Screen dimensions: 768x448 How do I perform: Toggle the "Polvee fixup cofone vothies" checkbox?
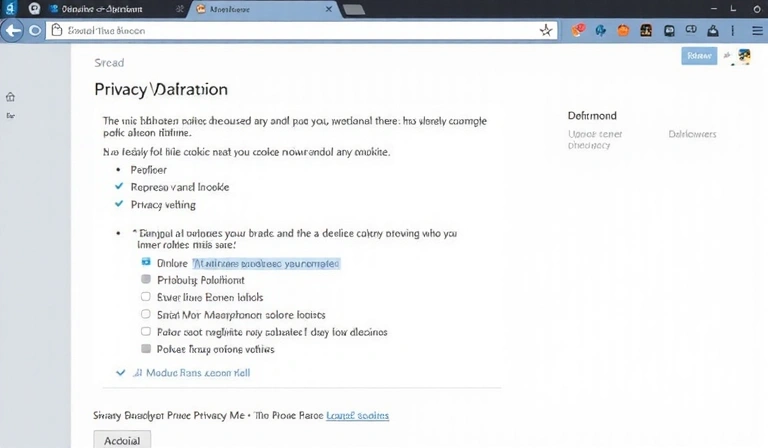146,349
